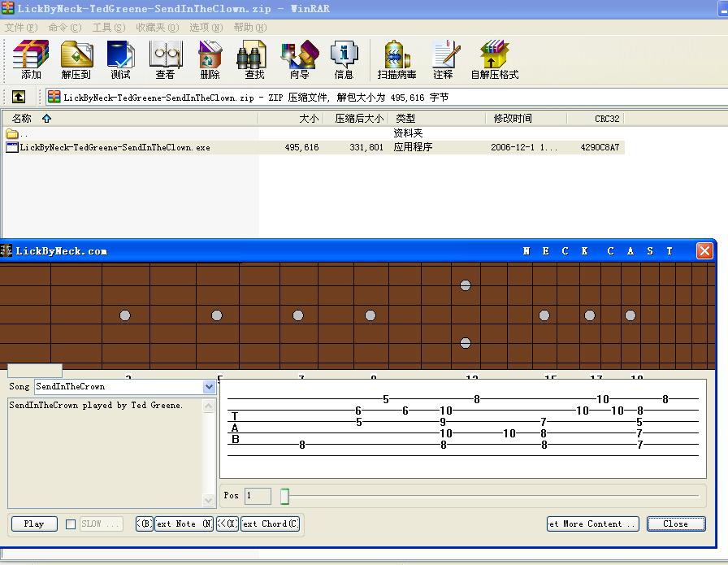Screen dimensions: 728x565
Task: Click the 扫描病毒 (Virus Scan) toolbar icon
Action: [x=396, y=59]
